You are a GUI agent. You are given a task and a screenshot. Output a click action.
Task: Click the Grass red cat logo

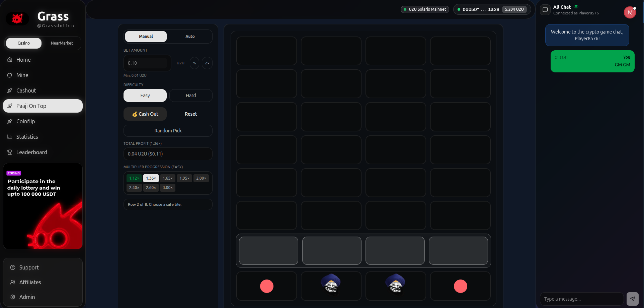tap(17, 19)
